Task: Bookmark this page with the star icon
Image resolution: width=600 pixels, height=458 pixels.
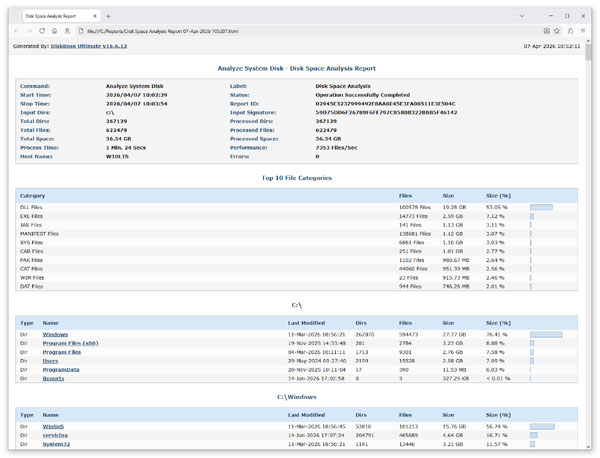Action: click(x=557, y=31)
